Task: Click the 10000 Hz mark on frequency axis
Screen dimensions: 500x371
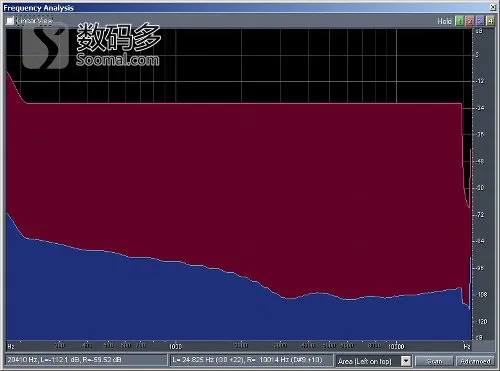Action: click(396, 347)
